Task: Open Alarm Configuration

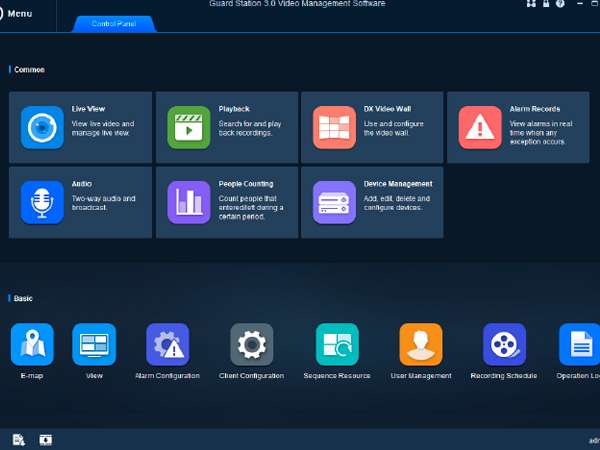Action: coord(167,345)
